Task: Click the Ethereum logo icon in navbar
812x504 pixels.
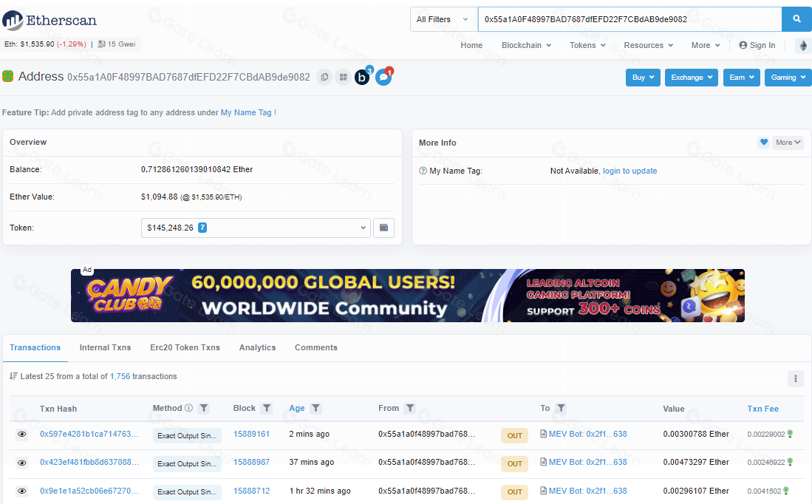Action: tap(802, 46)
